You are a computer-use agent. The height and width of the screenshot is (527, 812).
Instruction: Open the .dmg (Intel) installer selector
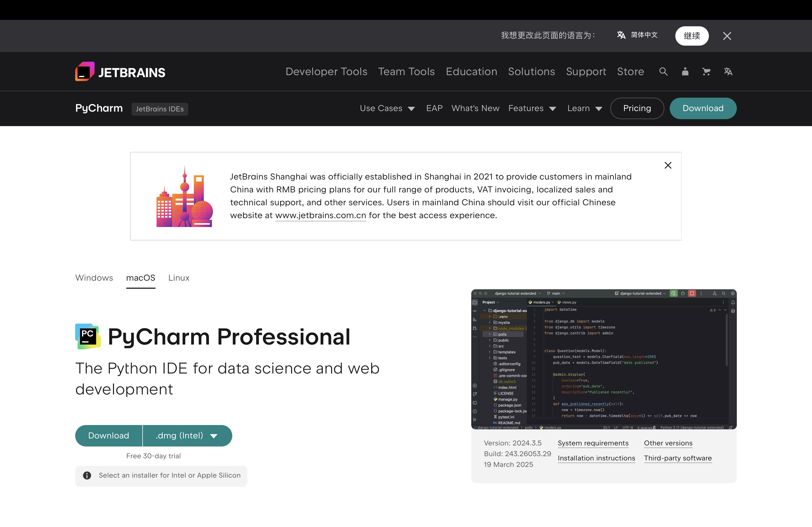click(187, 436)
